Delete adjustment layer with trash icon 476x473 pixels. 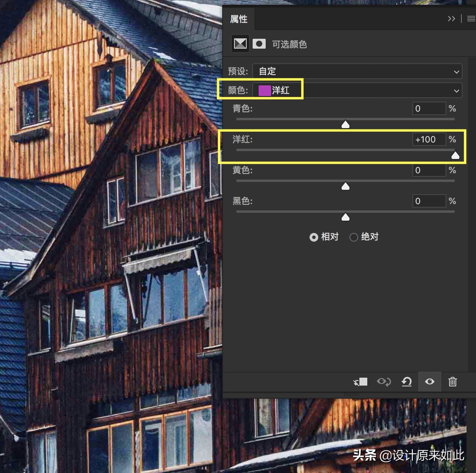tap(452, 382)
